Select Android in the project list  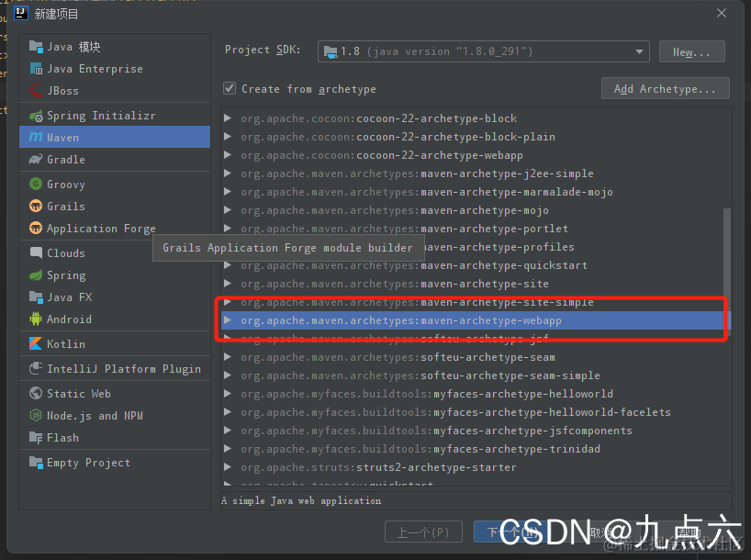click(115, 319)
